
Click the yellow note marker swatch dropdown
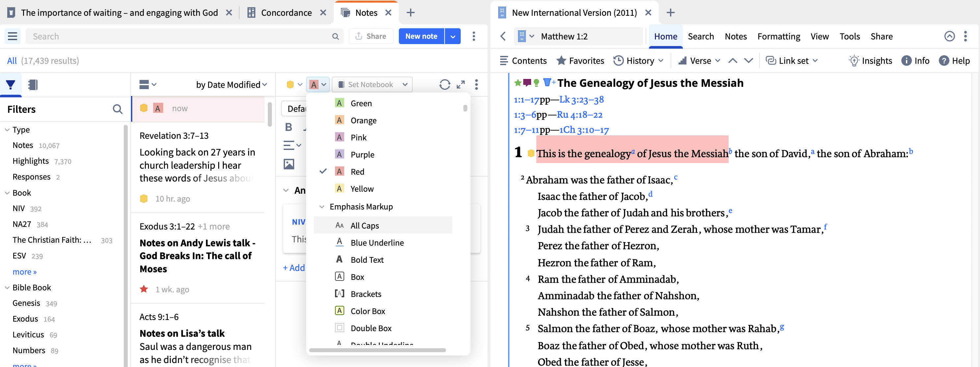tap(294, 85)
